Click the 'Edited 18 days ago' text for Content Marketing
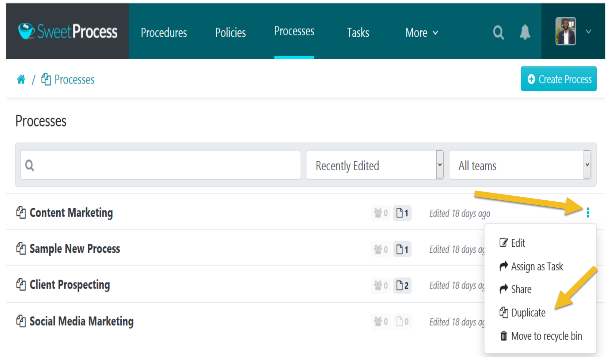 point(459,214)
